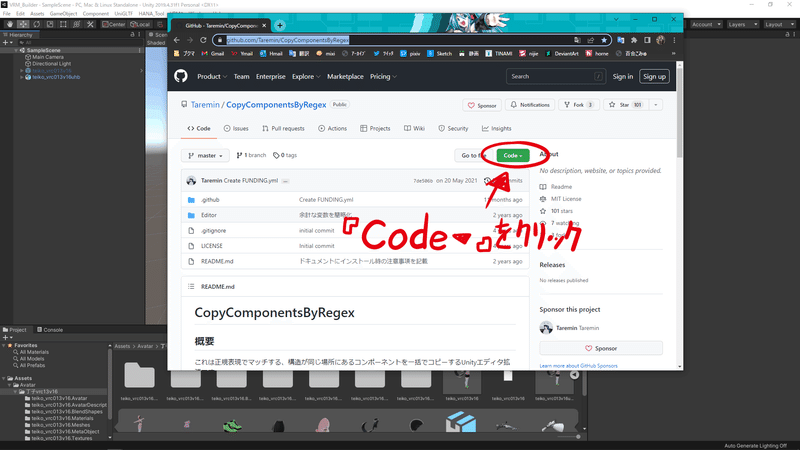Open the MIT License link
The width and height of the screenshot is (800, 450).
click(x=566, y=199)
